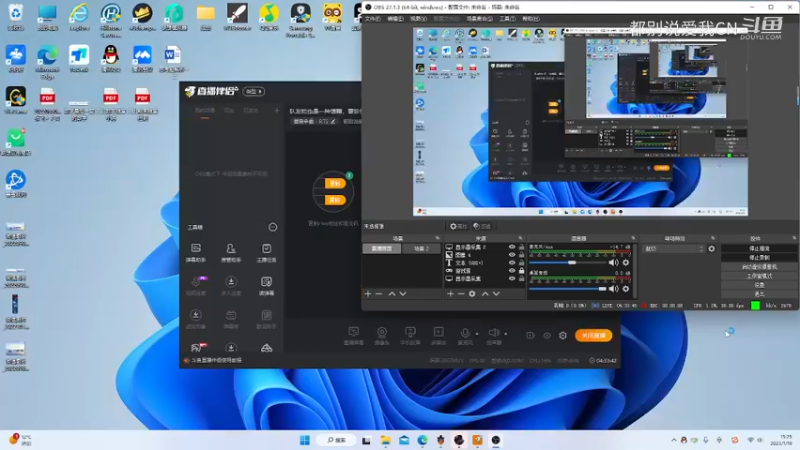This screenshot has width=800, height=450.
Task: Switch to 场景 2 in scenes list
Action: coord(421,248)
